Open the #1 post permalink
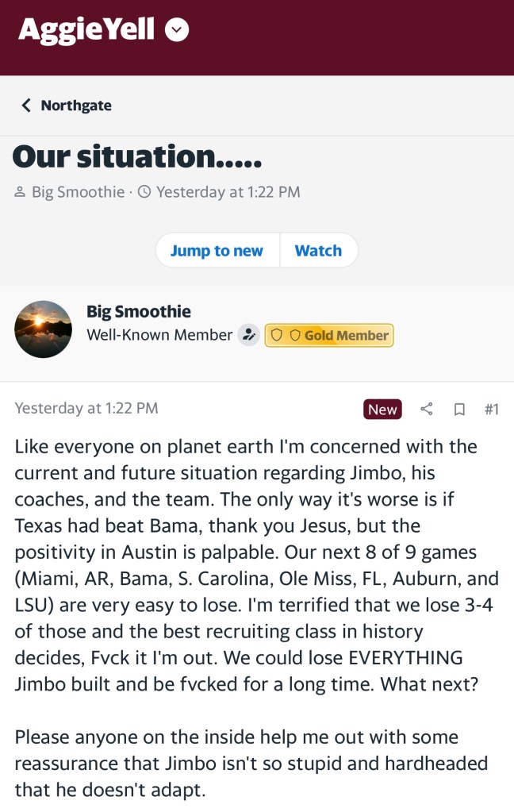Screen dimensions: 514x812 491,410
